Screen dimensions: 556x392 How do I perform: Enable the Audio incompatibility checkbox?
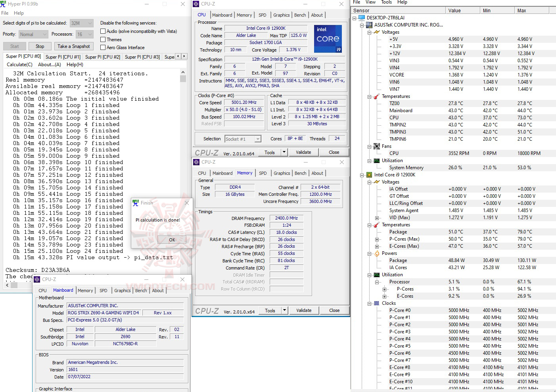coord(103,31)
